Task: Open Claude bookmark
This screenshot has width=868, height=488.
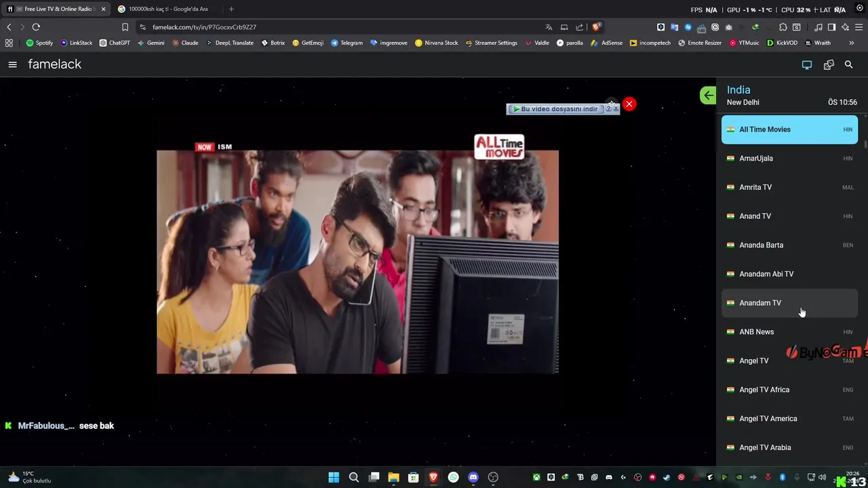Action: click(185, 43)
